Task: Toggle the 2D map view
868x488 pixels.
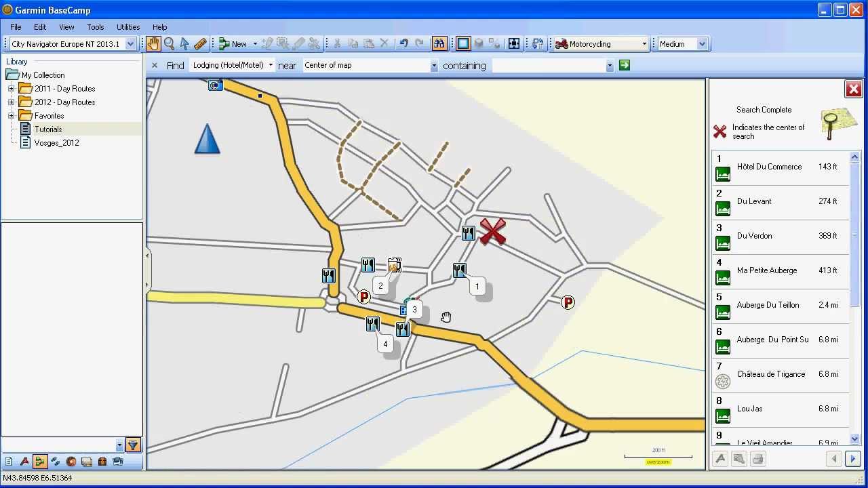Action: [x=463, y=44]
